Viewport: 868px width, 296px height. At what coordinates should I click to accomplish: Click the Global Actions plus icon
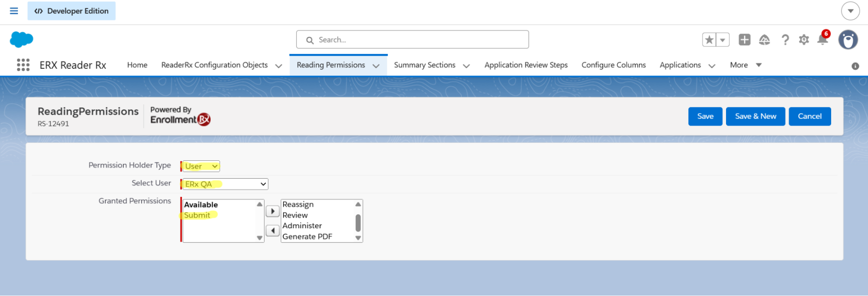pos(745,40)
